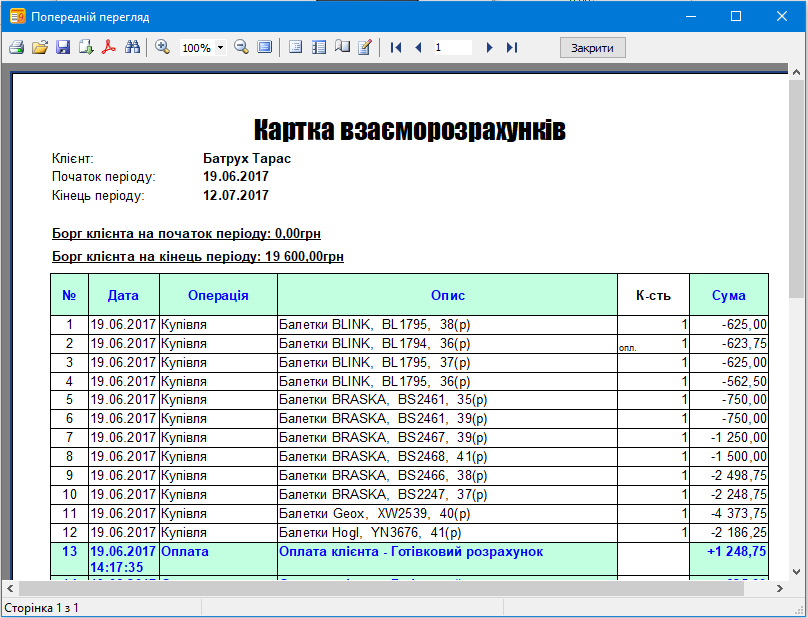
Task: Click the print report icon
Action: point(16,47)
